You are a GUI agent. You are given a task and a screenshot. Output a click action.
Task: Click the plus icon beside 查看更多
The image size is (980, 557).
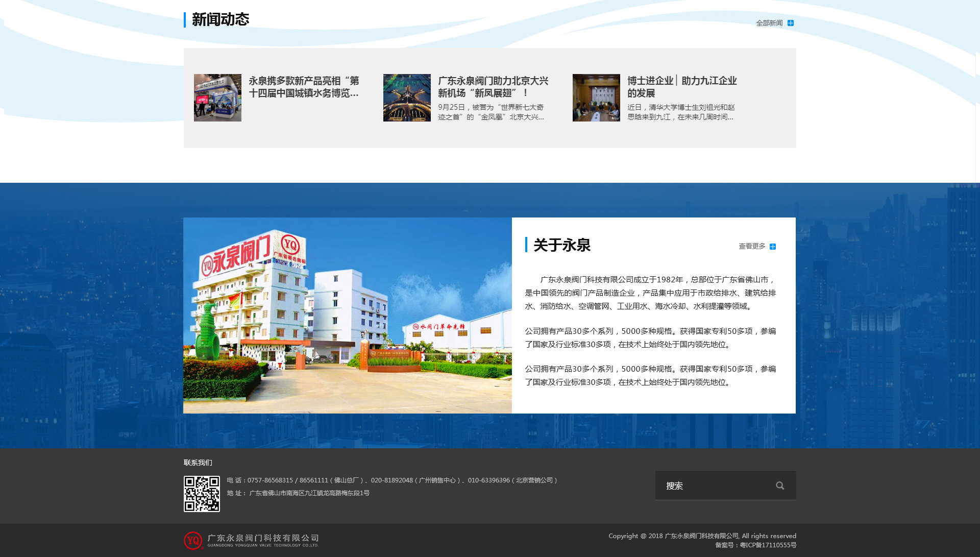click(x=773, y=247)
